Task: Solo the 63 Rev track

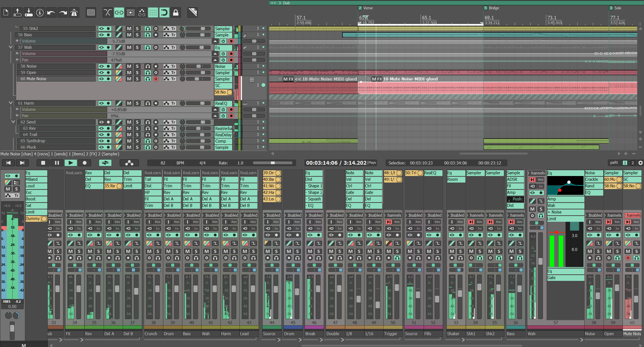Action: tap(137, 128)
